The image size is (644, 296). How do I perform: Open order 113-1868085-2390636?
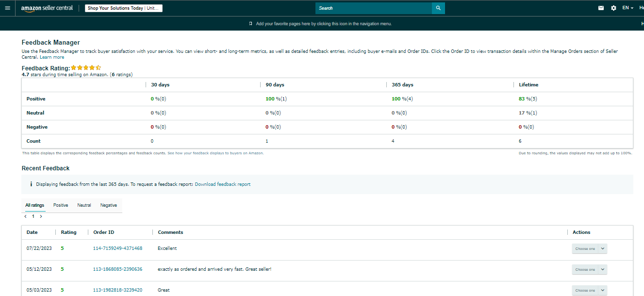point(117,269)
